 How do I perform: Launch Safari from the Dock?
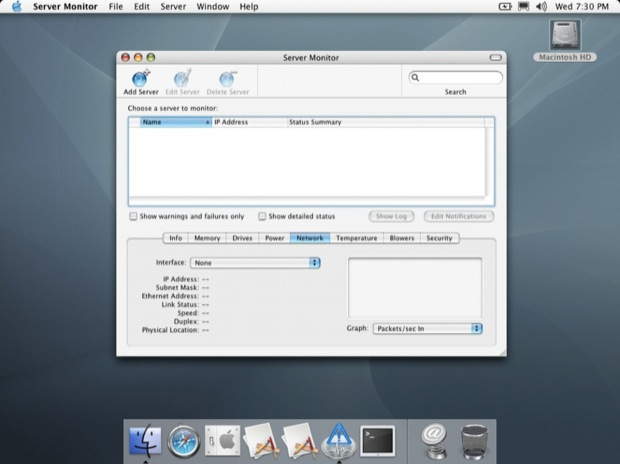[x=183, y=441]
